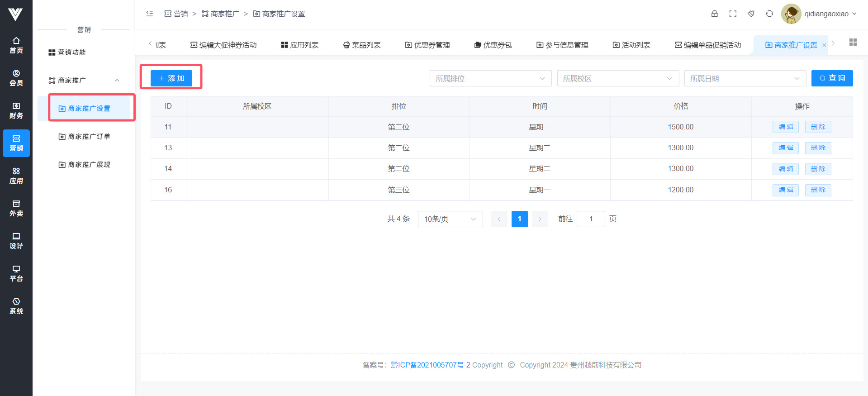Switch to the 优惠券管理 tab

coord(427,45)
